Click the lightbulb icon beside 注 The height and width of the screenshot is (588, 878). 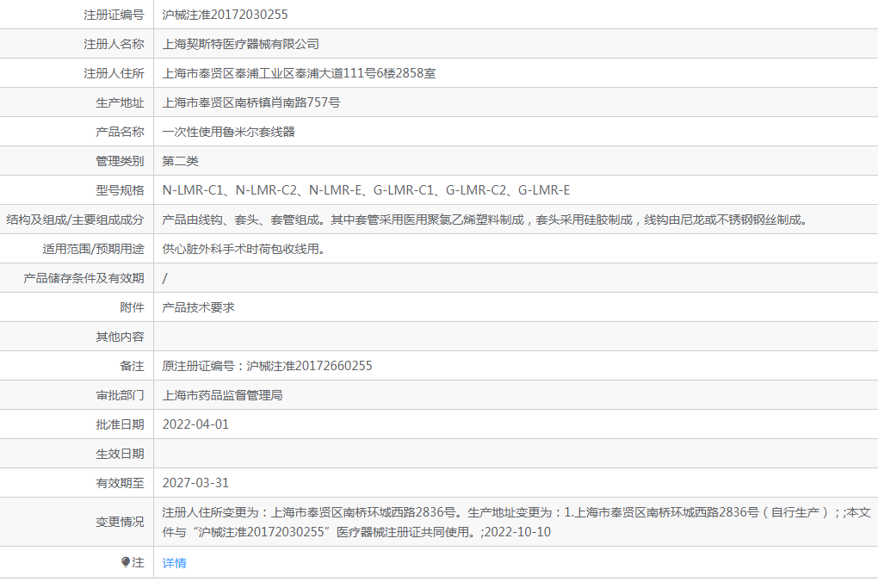click(126, 562)
